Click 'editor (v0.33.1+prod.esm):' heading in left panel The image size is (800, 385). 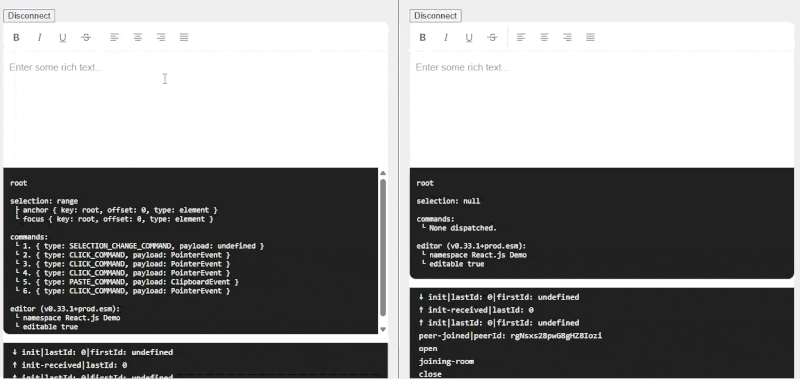[65, 309]
